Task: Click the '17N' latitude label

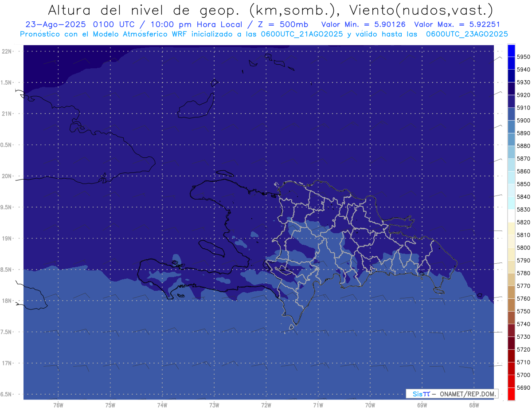Action: pos(8,364)
